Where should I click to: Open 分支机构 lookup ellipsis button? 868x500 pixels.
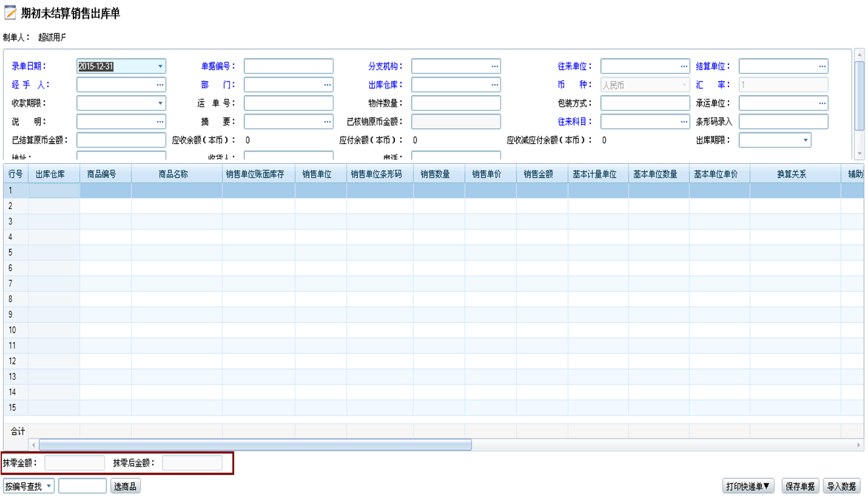point(495,66)
